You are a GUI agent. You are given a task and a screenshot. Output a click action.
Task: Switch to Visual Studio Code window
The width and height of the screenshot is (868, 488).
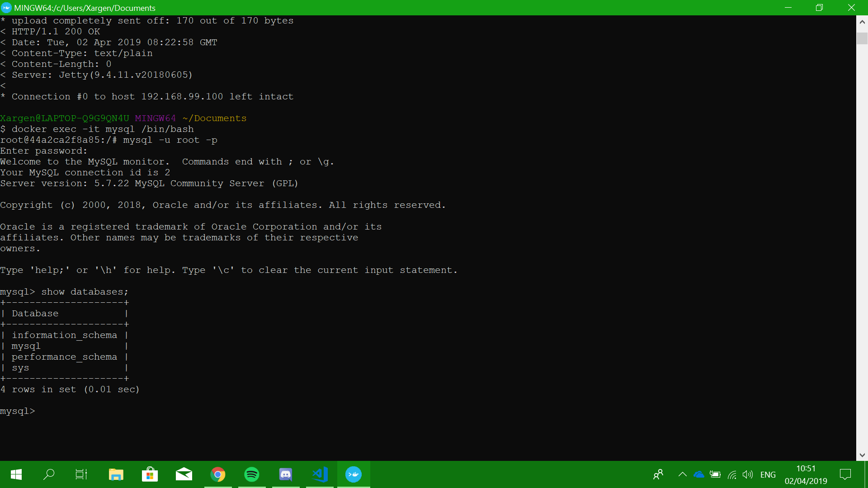[x=320, y=474]
